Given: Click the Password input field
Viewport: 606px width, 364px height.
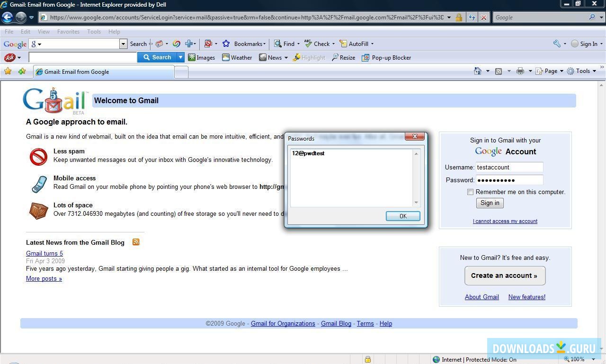Looking at the screenshot, I should coord(509,180).
